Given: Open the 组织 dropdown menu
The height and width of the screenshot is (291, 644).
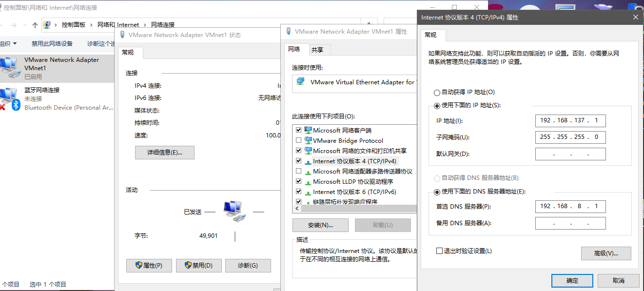Looking at the screenshot, I should click(x=9, y=43).
